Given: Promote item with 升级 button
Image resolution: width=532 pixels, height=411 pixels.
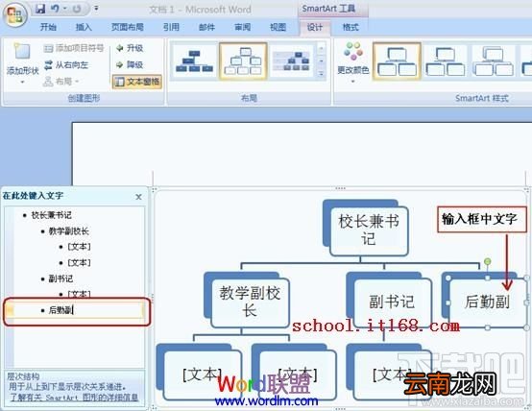Looking at the screenshot, I should pyautogui.click(x=130, y=48).
